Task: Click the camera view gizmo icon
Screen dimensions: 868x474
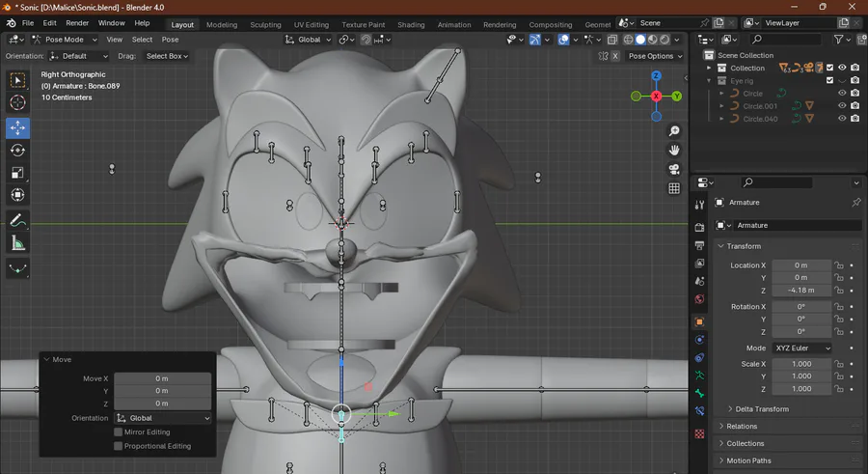Action: tap(674, 169)
